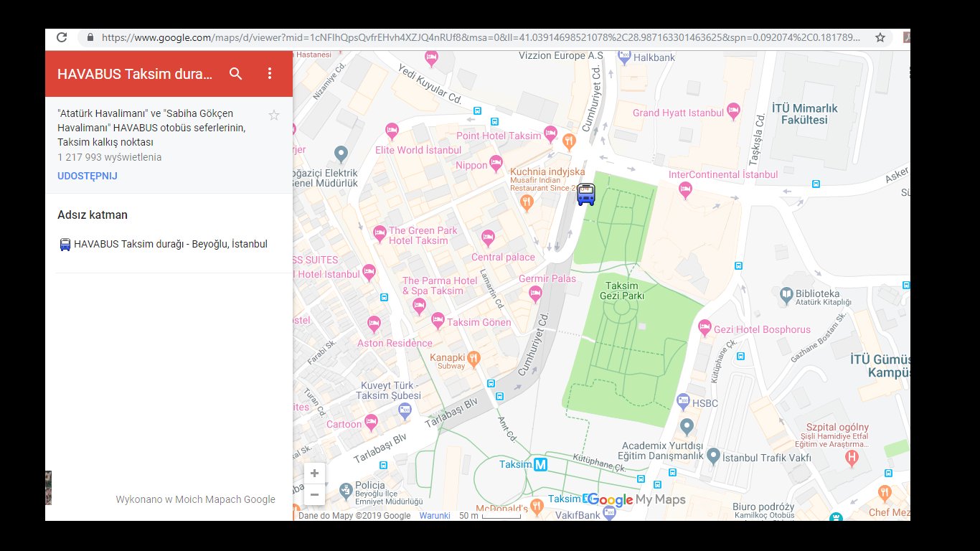Image resolution: width=980 pixels, height=551 pixels.
Task: Bookmark this page with the star icon
Action: click(x=880, y=37)
